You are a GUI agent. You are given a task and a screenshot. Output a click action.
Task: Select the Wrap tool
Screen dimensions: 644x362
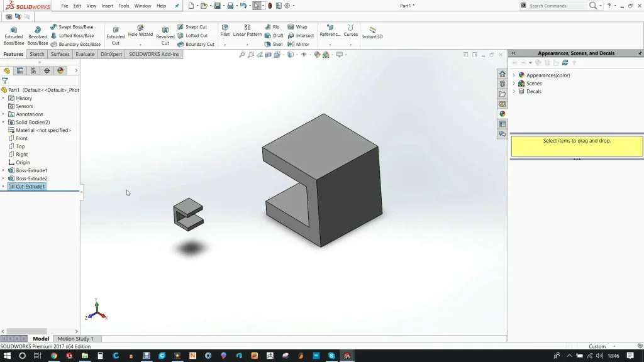(297, 26)
